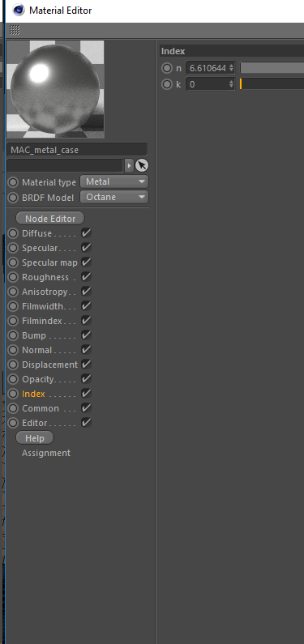304x644 pixels.
Task: Open the Material type Metal dropdown
Action: coord(114,181)
